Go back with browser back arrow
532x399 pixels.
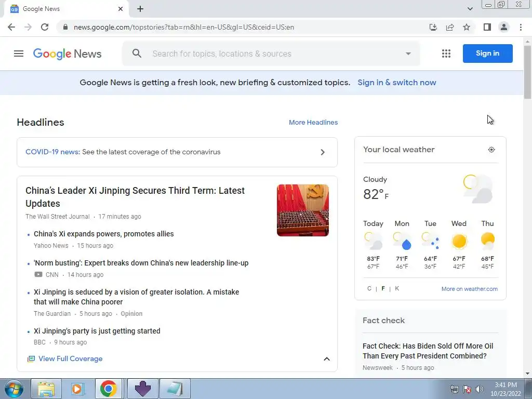coord(11,27)
